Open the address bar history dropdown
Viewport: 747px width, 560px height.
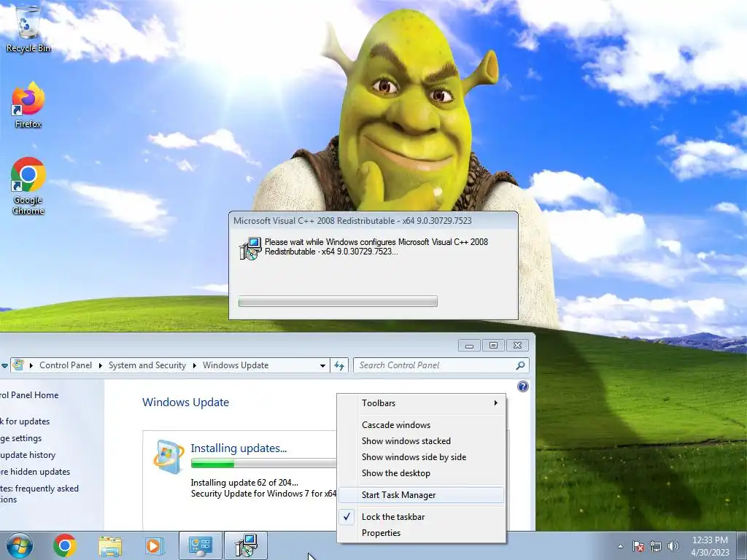click(x=322, y=365)
